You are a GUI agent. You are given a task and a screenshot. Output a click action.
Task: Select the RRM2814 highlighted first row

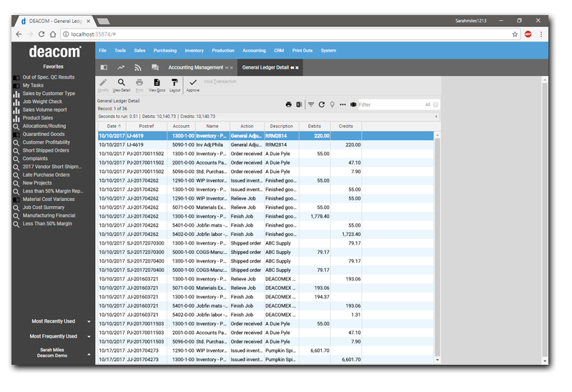265,136
